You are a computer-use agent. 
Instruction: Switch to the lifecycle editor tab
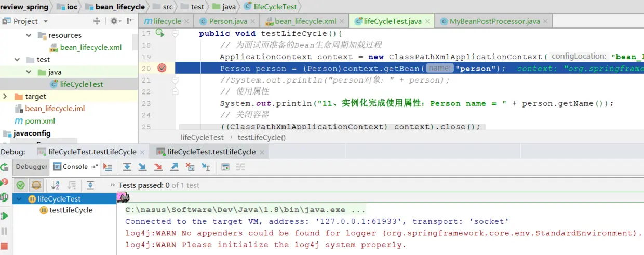click(167, 21)
